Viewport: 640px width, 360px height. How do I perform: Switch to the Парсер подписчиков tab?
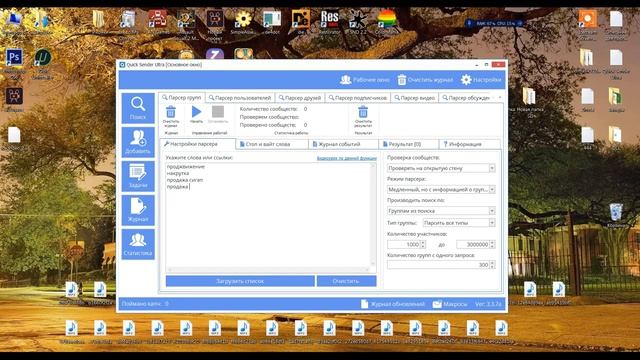coord(358,98)
